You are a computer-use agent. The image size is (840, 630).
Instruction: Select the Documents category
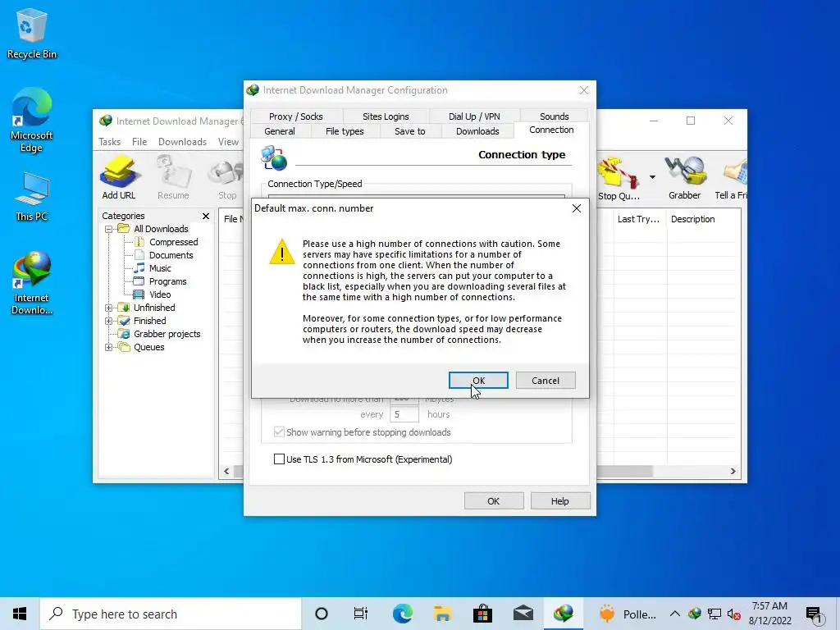point(171,255)
